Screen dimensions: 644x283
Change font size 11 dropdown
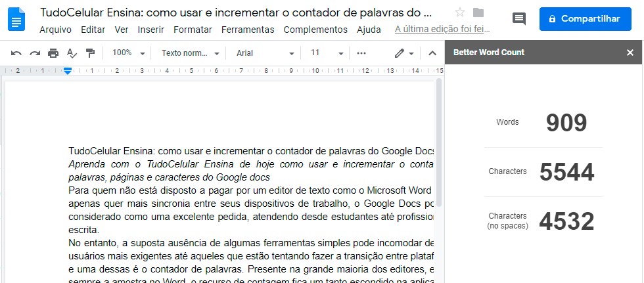click(x=327, y=53)
